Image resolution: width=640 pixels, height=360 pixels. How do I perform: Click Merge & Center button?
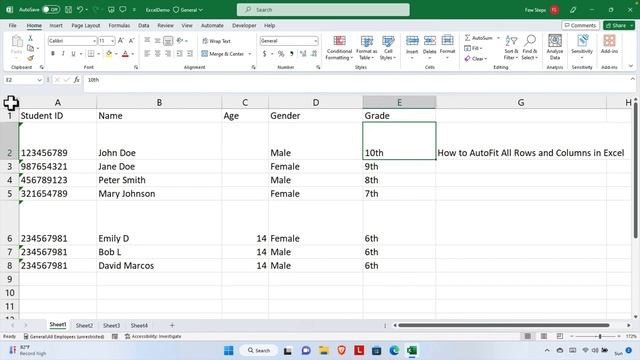[223, 54]
